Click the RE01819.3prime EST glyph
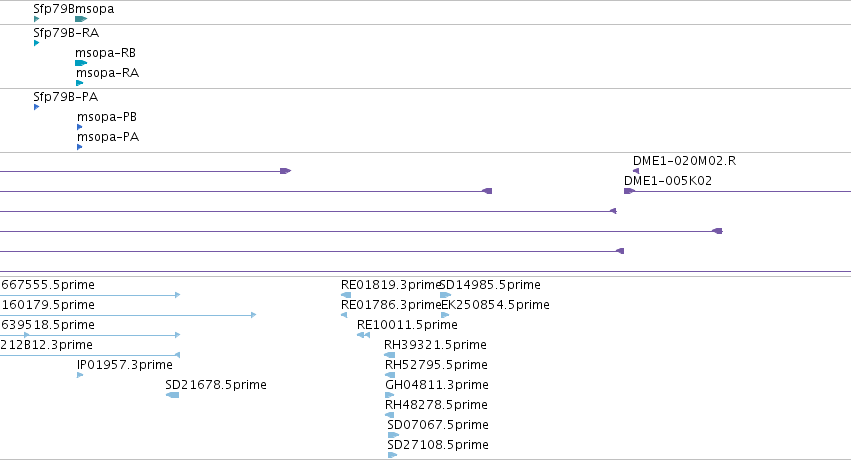Image resolution: width=851 pixels, height=460 pixels. [x=346, y=295]
